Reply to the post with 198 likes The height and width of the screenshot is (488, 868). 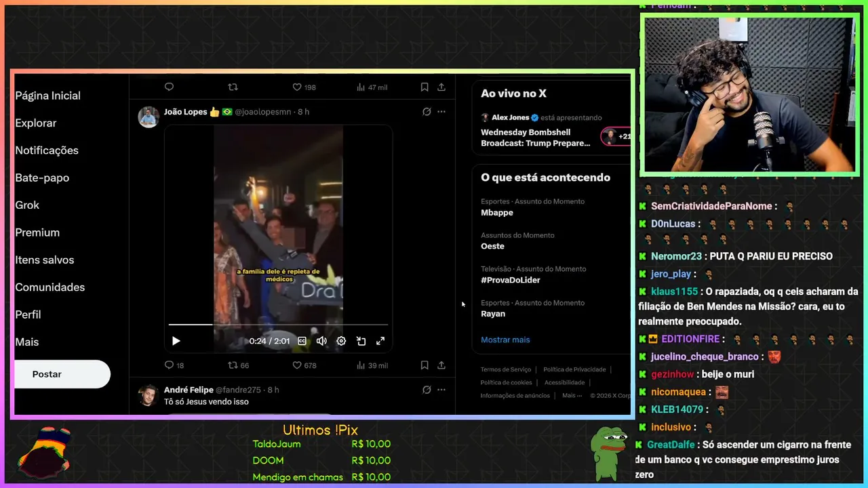(170, 87)
